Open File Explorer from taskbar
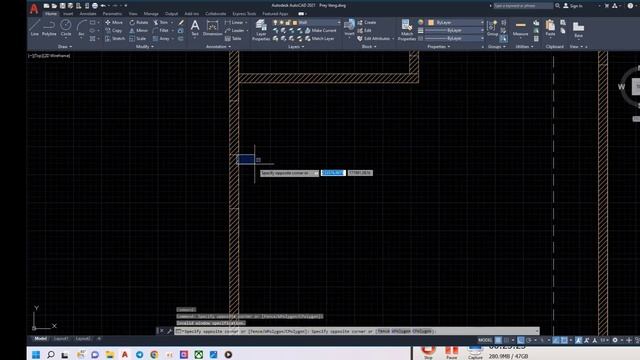Screen dimensions: 640x360 tap(110, 355)
